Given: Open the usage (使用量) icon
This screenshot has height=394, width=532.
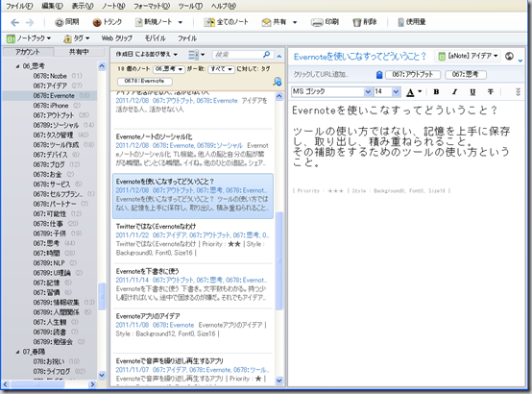Looking at the screenshot, I should tap(401, 22).
